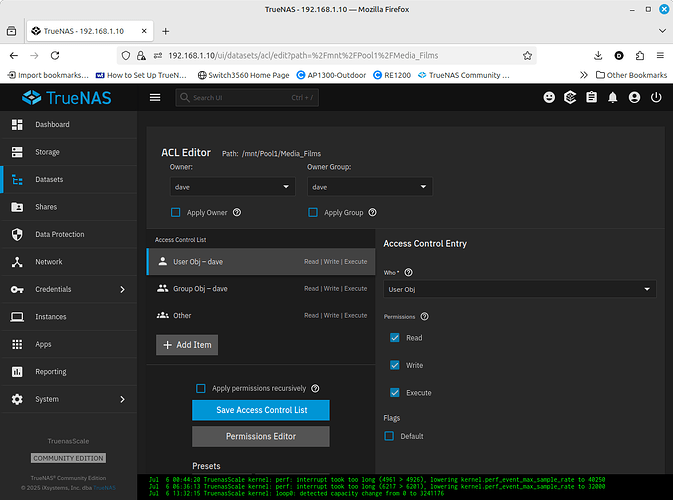Show help for the Who field
The height and width of the screenshot is (500, 673).
click(x=409, y=272)
